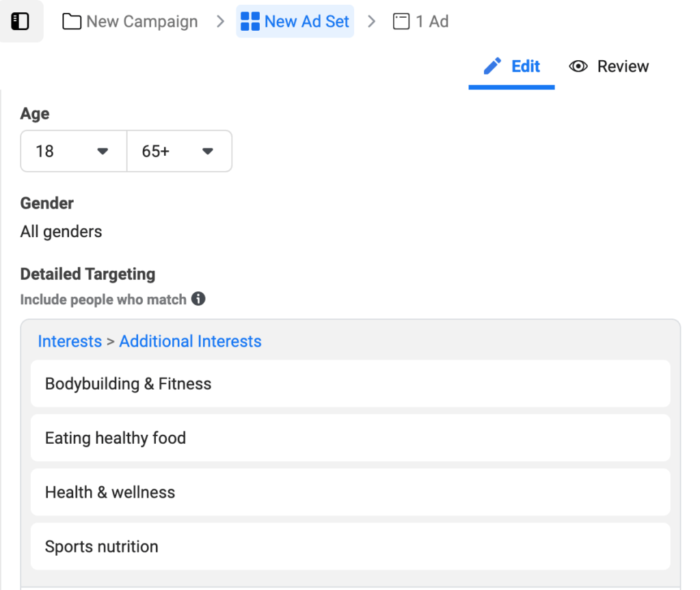Click the Review eye icon
The height and width of the screenshot is (590, 700).
pyautogui.click(x=578, y=66)
